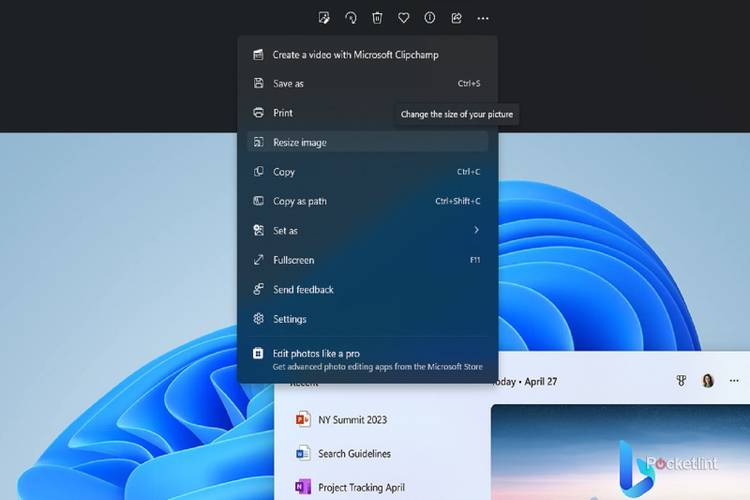Click the F11 shortcut label
The height and width of the screenshot is (500, 750).
tap(475, 260)
